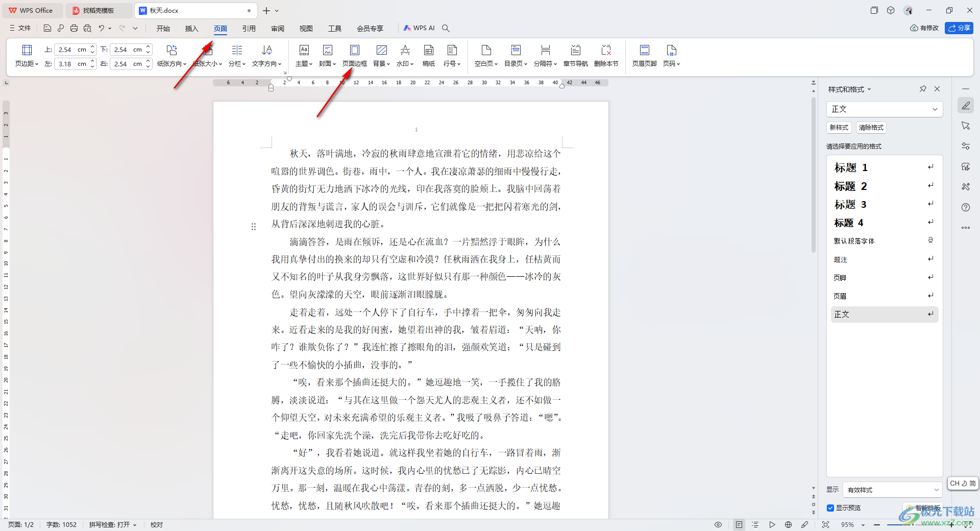This screenshot has width=980, height=531.
Task: Switch to the 找稻壳模板 window tab
Action: [x=98, y=11]
